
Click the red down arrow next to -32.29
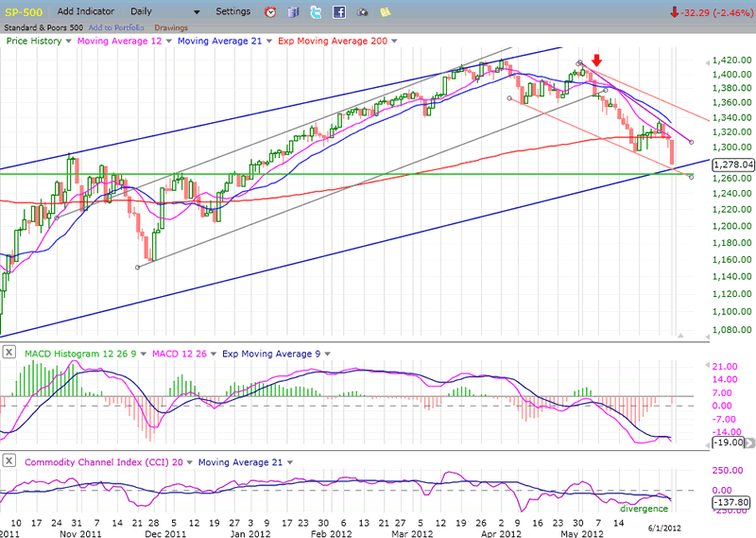click(x=675, y=12)
